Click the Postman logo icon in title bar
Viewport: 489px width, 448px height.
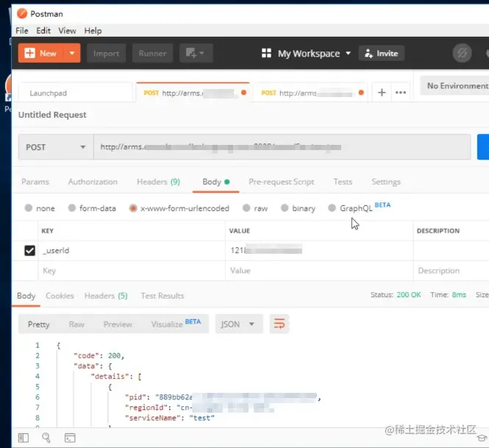(22, 14)
